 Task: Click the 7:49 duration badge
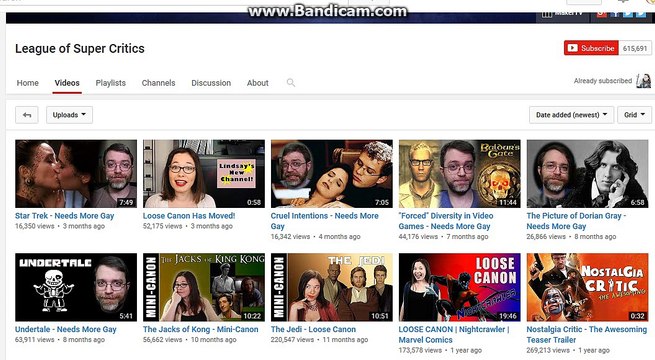pyautogui.click(x=126, y=203)
